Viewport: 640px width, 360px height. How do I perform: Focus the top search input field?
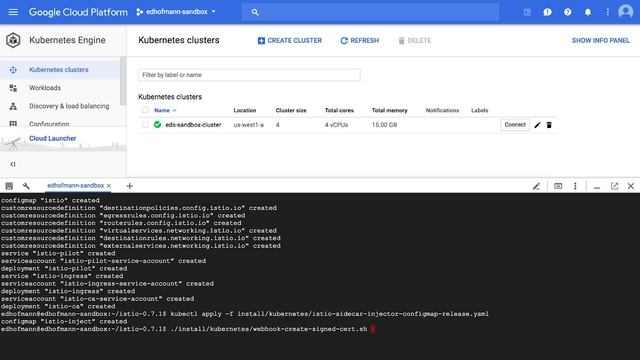coord(370,12)
